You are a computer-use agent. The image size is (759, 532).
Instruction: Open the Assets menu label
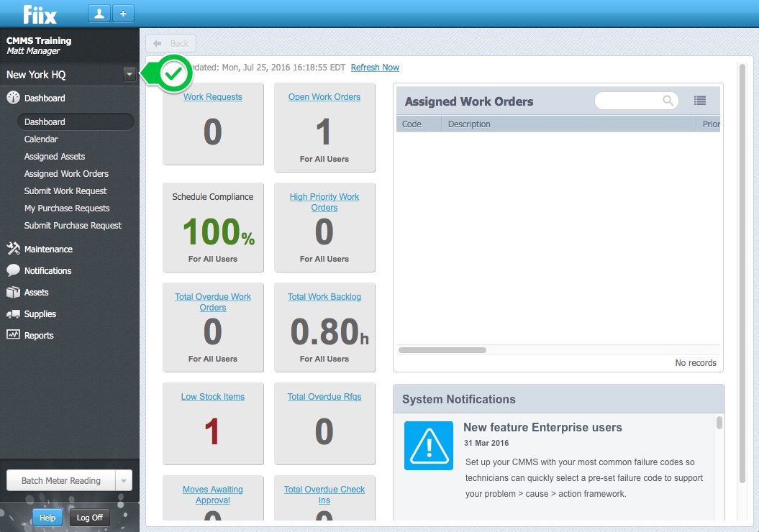pyautogui.click(x=36, y=293)
